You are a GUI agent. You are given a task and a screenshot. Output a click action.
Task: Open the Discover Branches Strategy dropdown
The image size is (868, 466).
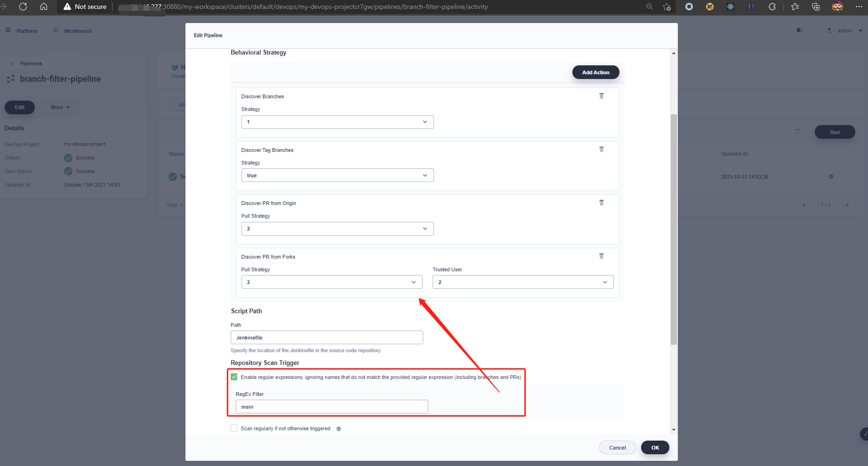click(x=337, y=122)
